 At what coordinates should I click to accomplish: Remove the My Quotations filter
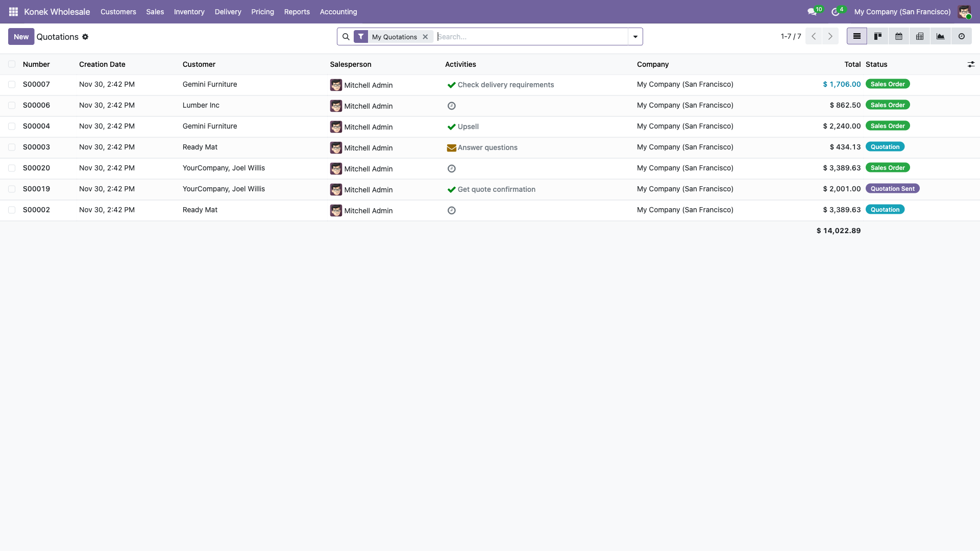(425, 37)
